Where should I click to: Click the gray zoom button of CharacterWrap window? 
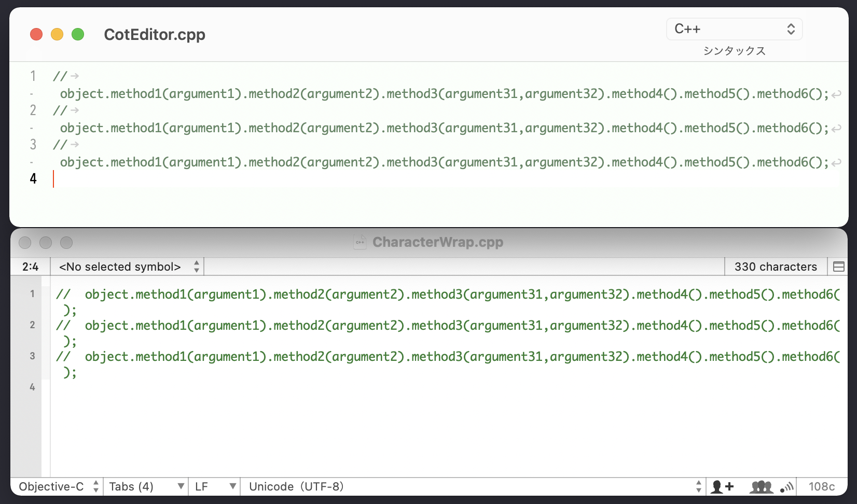click(66, 243)
